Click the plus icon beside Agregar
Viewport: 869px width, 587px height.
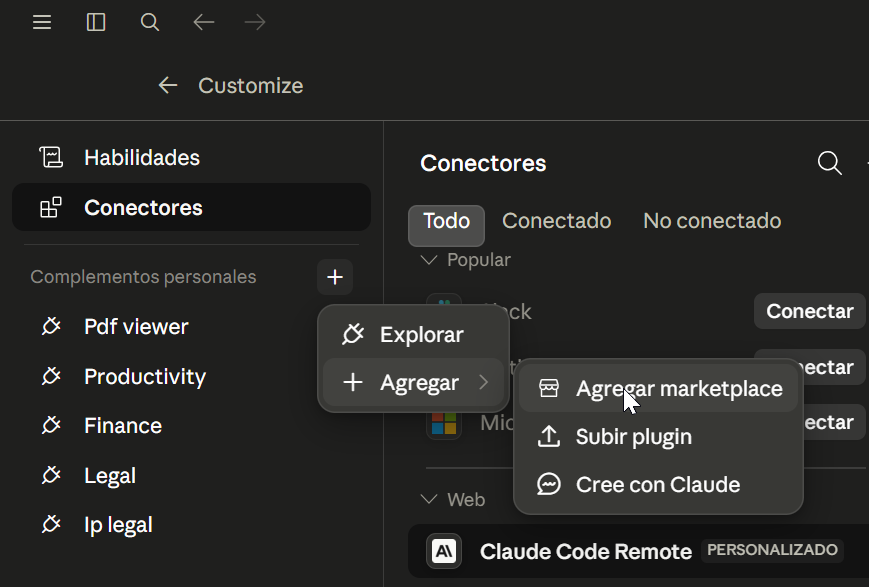(352, 382)
